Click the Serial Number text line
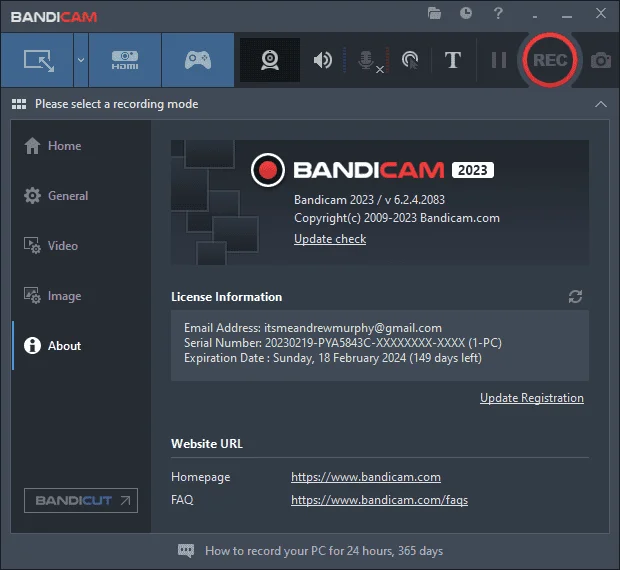 click(x=343, y=343)
